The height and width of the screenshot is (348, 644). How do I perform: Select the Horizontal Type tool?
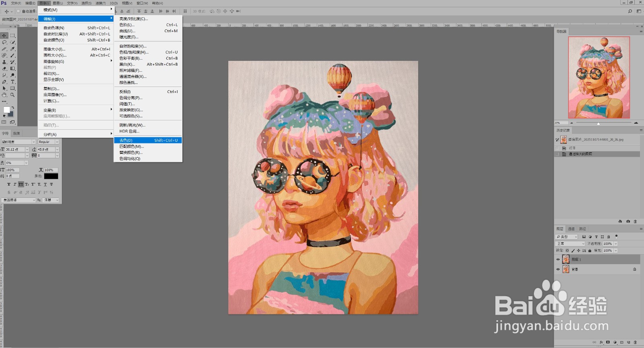[12, 82]
